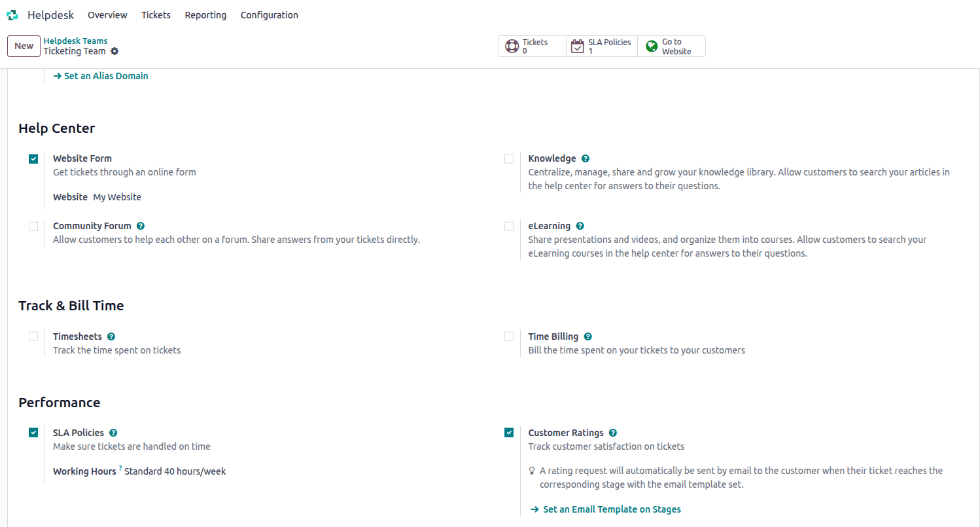Enable the Knowledge checkbox
This screenshot has height=527, width=980.
click(509, 158)
